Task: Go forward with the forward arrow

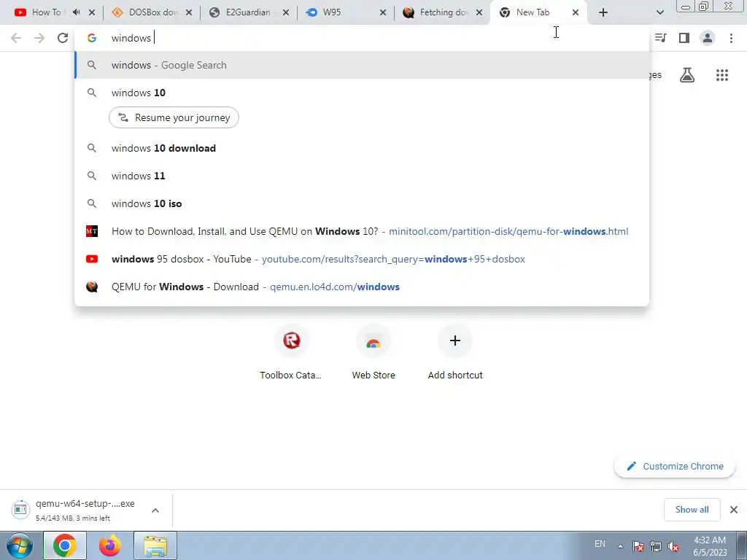Action: [x=39, y=38]
